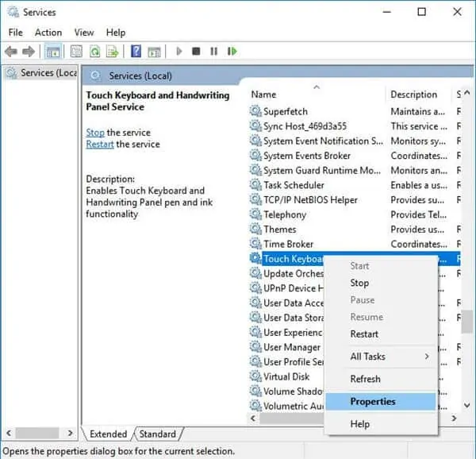Screen dimensions: 476x459
Task: Open Help via blue question mark icon
Action: pyautogui.click(x=136, y=52)
